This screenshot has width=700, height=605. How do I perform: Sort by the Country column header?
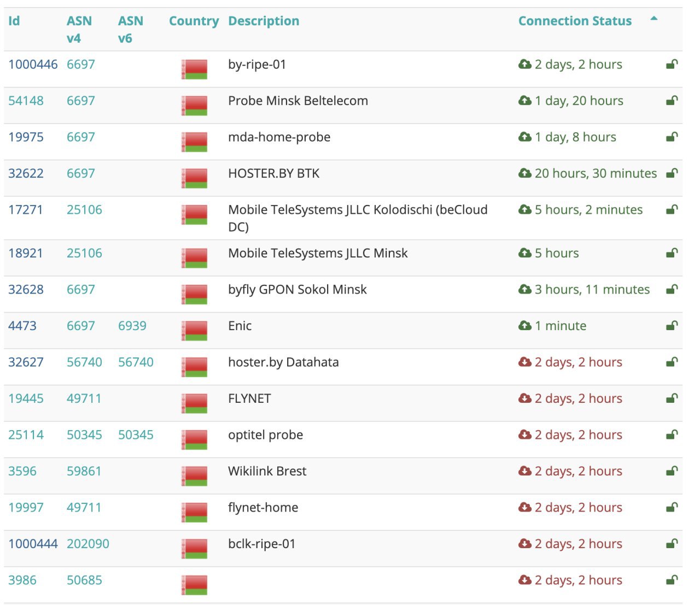tap(194, 21)
